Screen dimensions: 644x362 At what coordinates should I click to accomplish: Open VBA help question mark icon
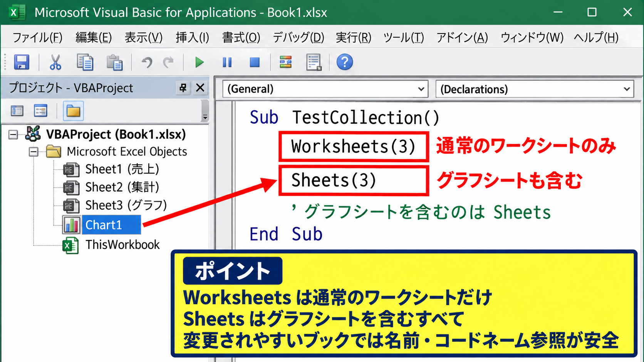point(345,62)
